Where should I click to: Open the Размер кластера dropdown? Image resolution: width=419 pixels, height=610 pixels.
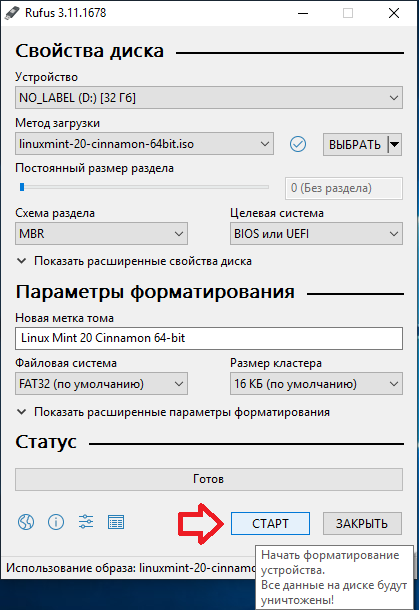[x=316, y=384]
